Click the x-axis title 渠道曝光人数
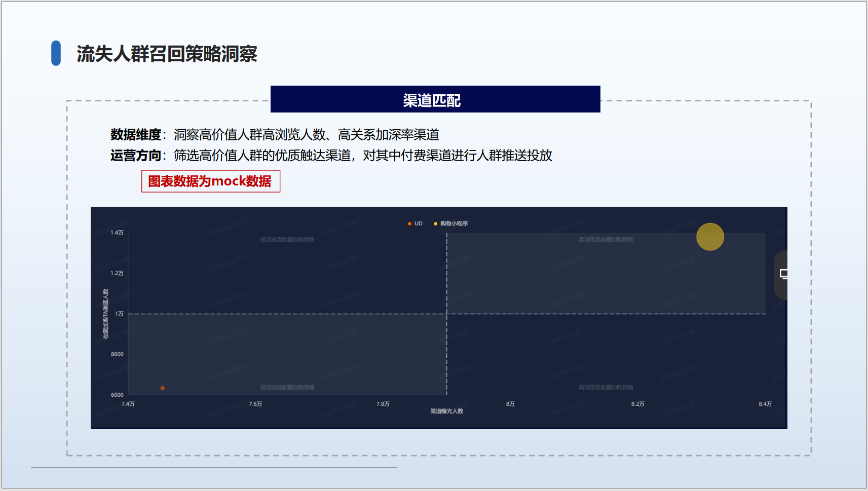The height and width of the screenshot is (491, 868). pyautogui.click(x=447, y=411)
